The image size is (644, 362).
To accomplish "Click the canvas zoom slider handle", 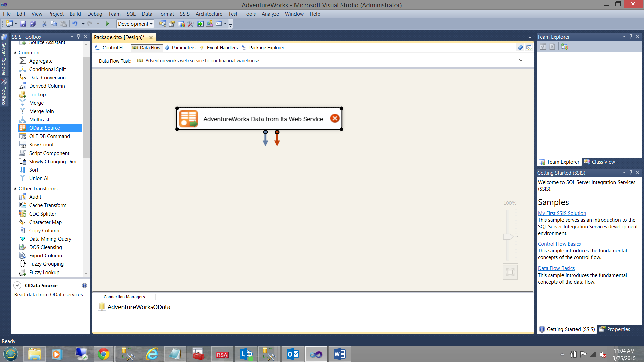I will coord(508,236).
